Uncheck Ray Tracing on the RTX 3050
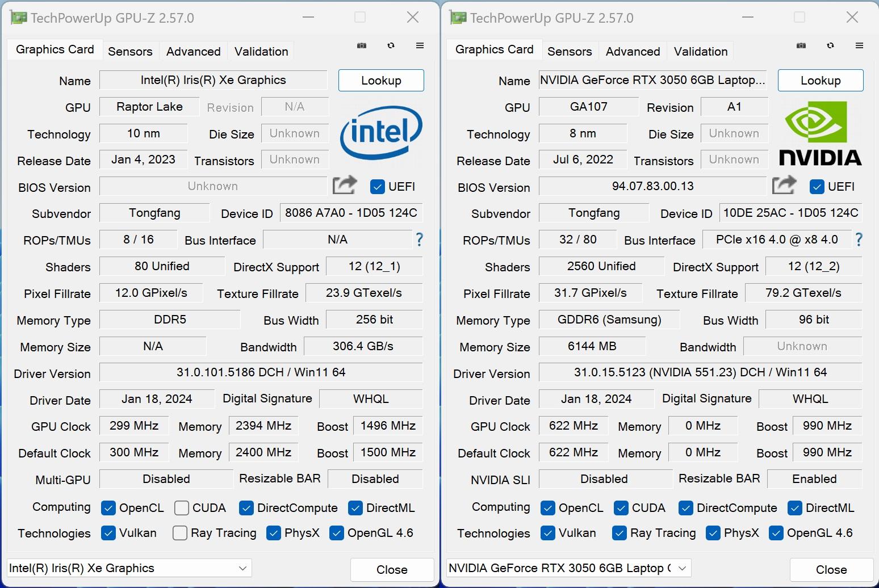 coord(620,533)
